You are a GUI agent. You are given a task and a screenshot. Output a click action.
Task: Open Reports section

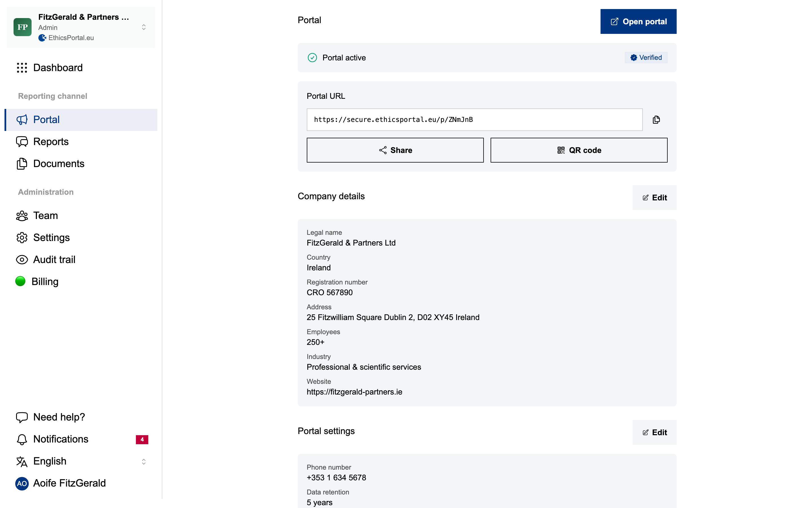(81, 142)
